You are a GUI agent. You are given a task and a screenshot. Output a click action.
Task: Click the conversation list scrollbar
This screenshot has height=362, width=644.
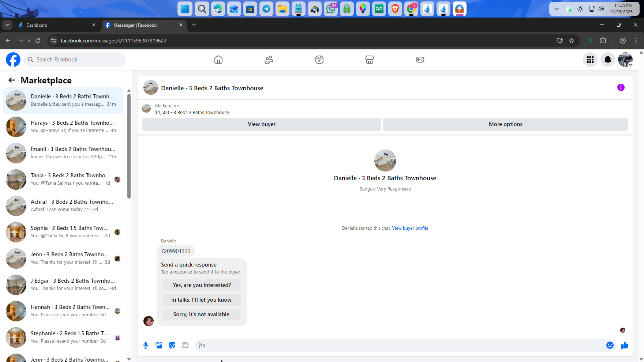point(129,146)
